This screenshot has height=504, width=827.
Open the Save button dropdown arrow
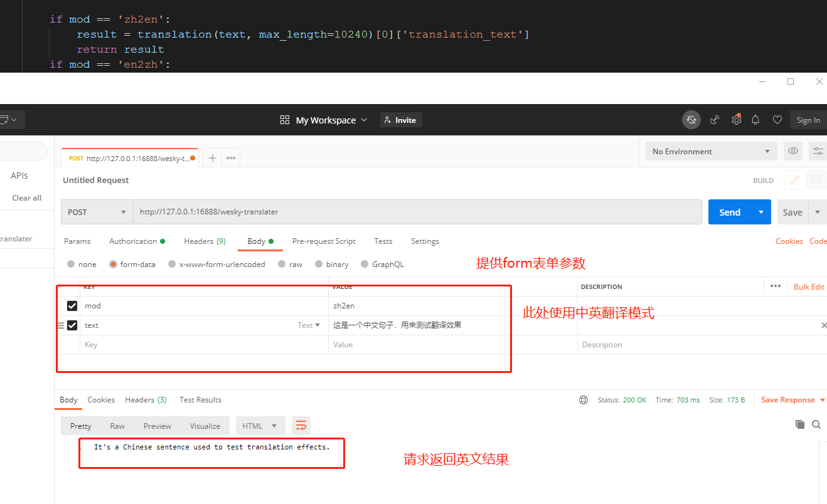pos(818,212)
